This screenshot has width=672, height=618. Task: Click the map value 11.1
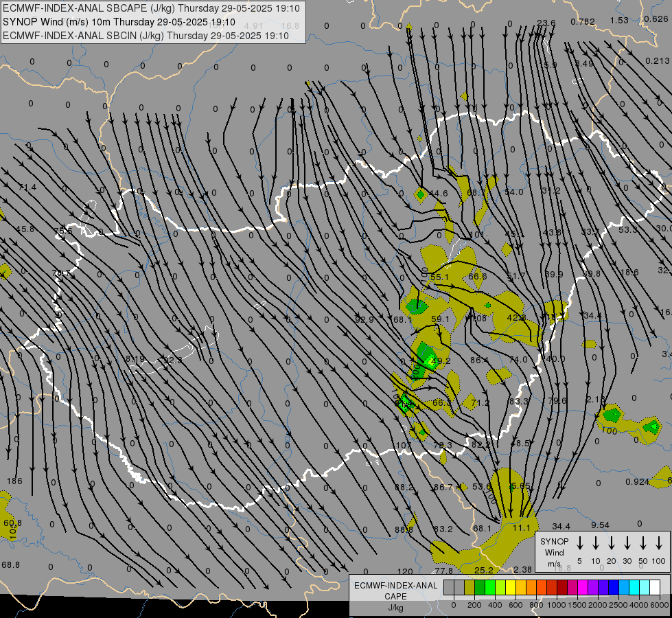point(522,528)
